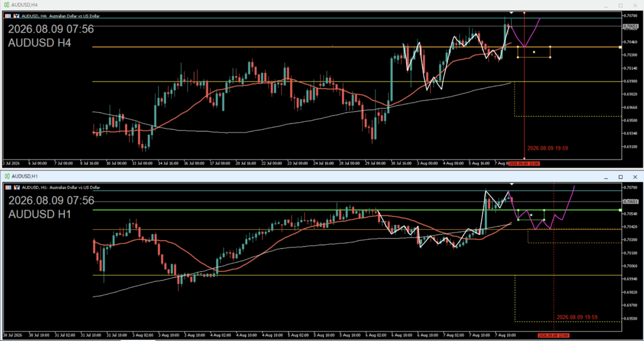Image resolution: width=644 pixels, height=341 pixels.
Task: Click the AUDUSD,H1 window title icon
Action: coord(6,176)
